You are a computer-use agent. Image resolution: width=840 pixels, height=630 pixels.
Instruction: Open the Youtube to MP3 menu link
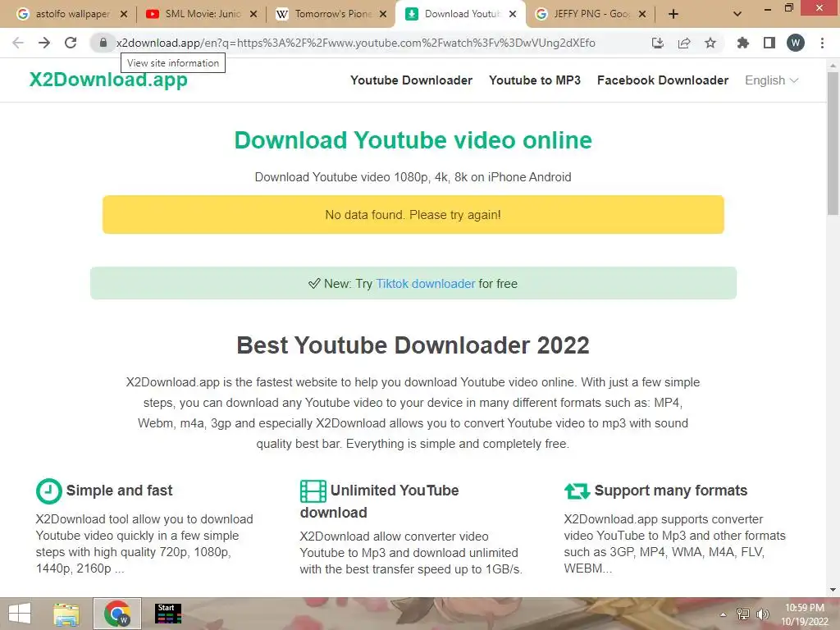(535, 80)
